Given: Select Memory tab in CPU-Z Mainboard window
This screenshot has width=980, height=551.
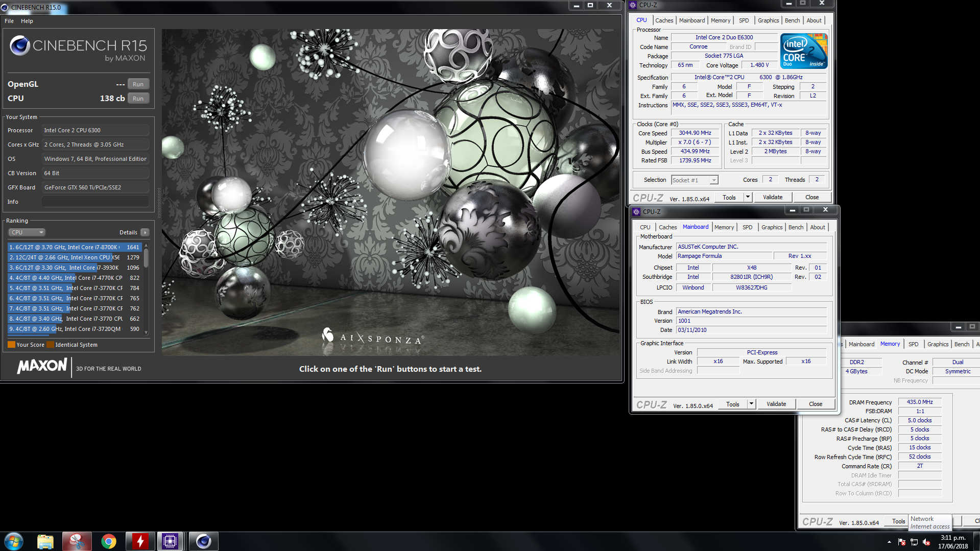Looking at the screenshot, I should [x=724, y=227].
